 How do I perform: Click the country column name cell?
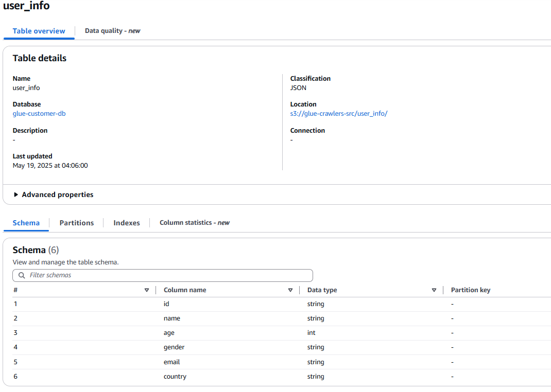click(175, 377)
